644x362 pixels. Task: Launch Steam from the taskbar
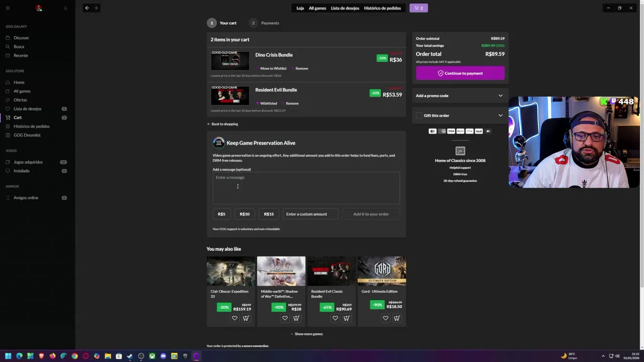(130, 356)
